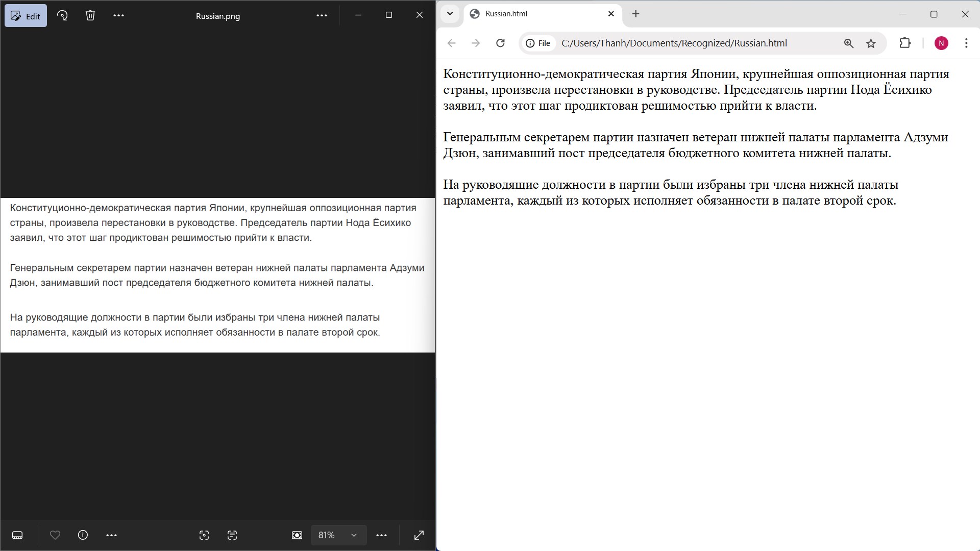
Task: Start visual search on the image
Action: click(204, 535)
